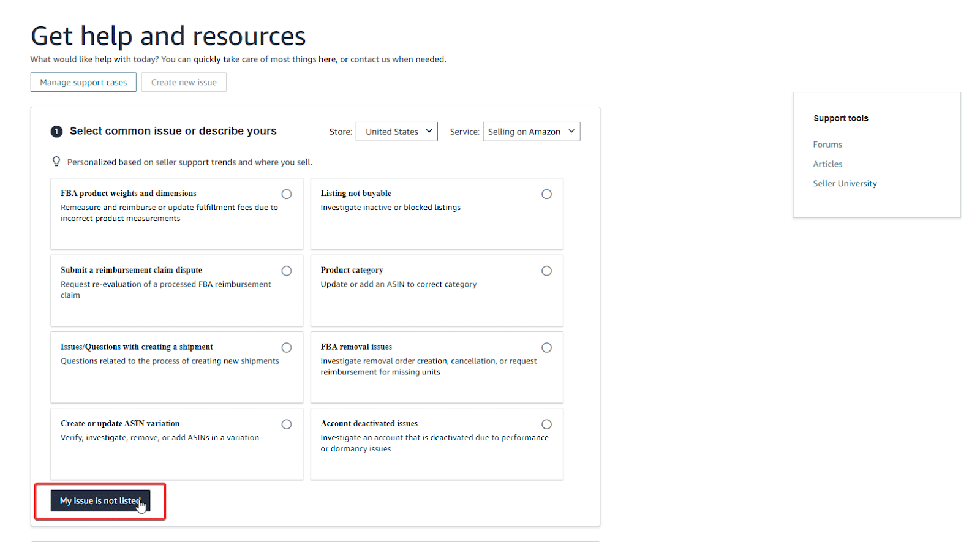Click the My issue is not listed button
This screenshot has width=980, height=542.
[100, 501]
